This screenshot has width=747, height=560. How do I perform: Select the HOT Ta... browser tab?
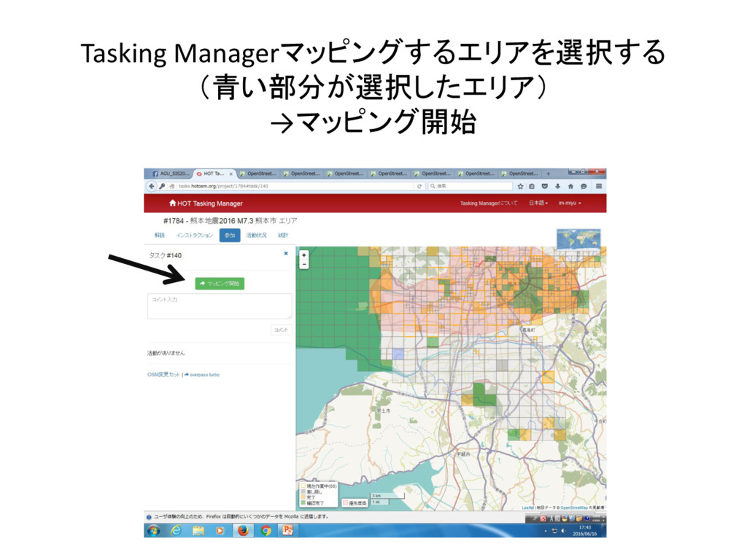pos(213,174)
